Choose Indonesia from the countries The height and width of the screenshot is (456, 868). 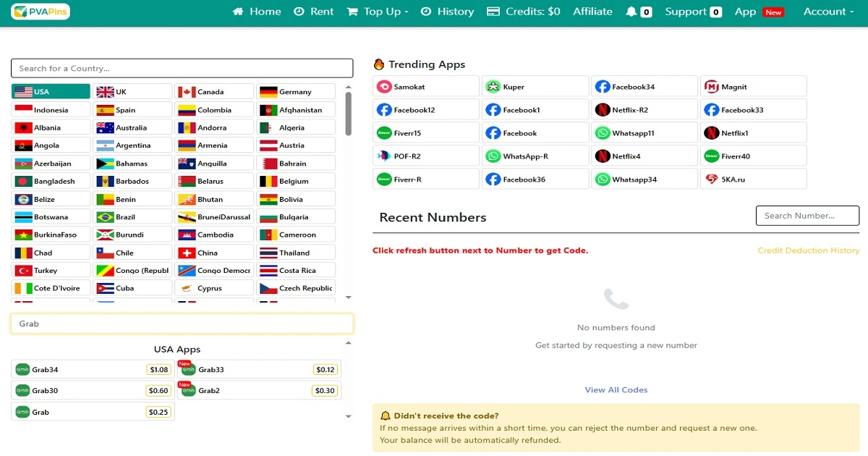tap(51, 109)
